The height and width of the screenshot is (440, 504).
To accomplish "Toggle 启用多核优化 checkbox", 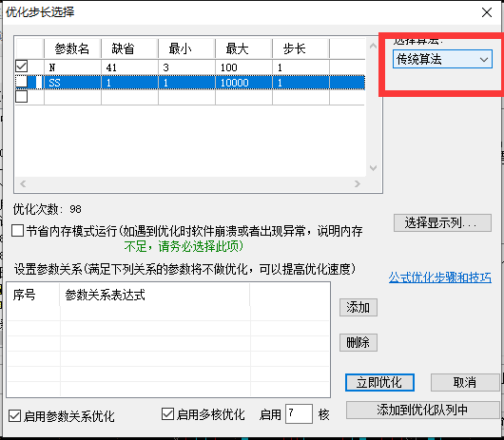I will (167, 414).
